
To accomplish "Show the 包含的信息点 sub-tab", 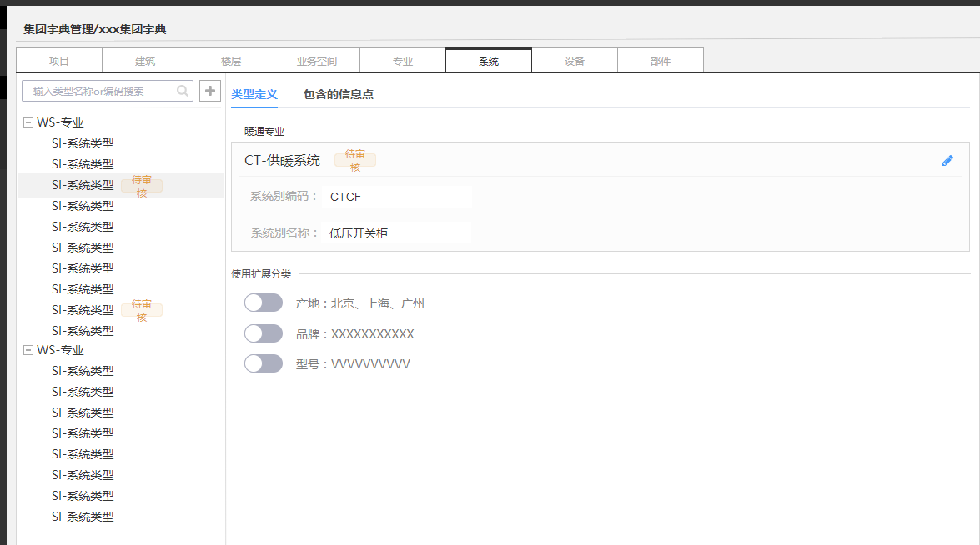I will [x=338, y=94].
